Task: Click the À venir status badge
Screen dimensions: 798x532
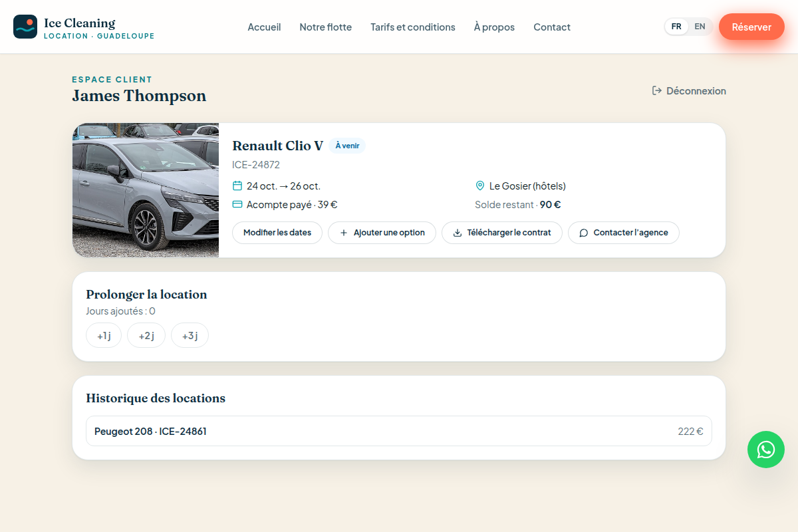Action: point(347,146)
